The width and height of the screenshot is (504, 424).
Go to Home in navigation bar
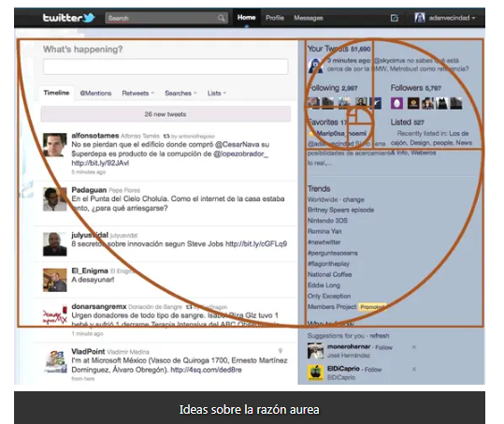coord(246,18)
